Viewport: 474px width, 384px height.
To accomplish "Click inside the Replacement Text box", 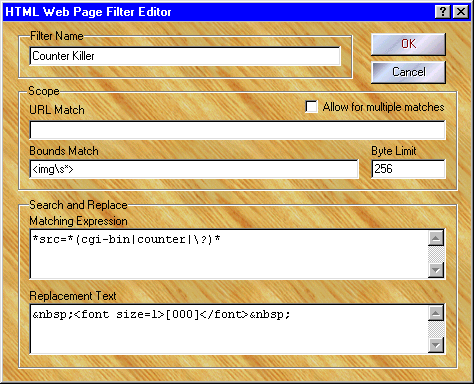I will (229, 329).
